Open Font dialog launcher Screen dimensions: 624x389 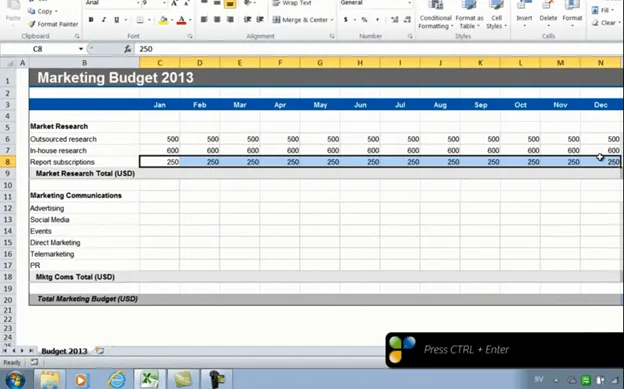click(x=190, y=36)
